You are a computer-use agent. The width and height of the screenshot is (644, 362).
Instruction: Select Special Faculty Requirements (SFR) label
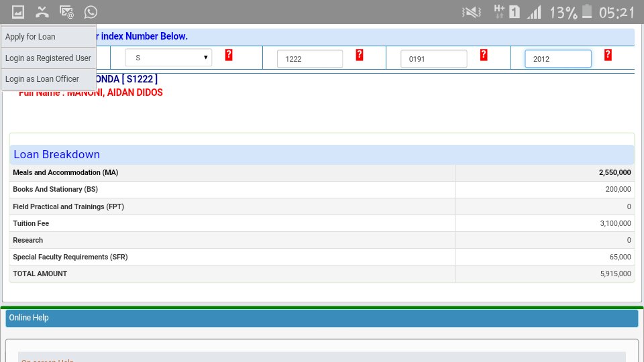(70, 257)
